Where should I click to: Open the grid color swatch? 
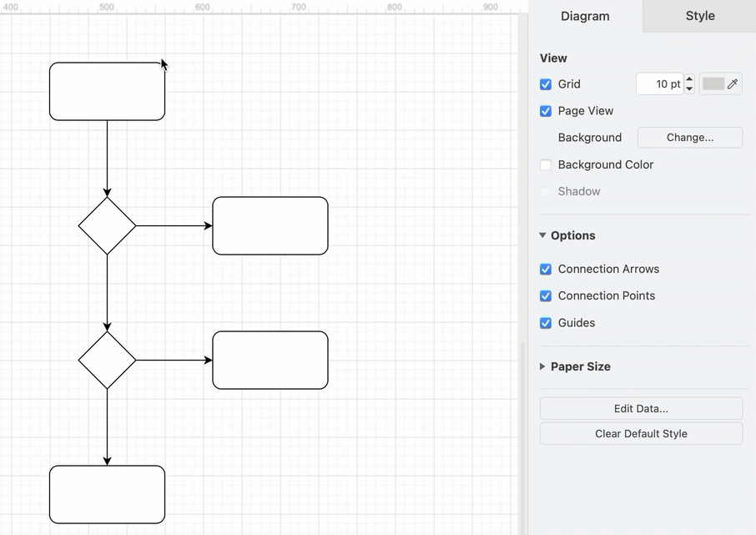point(713,84)
